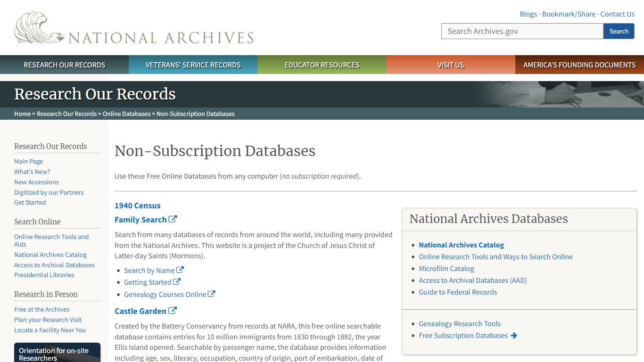Open the Search by Name link

click(x=149, y=270)
